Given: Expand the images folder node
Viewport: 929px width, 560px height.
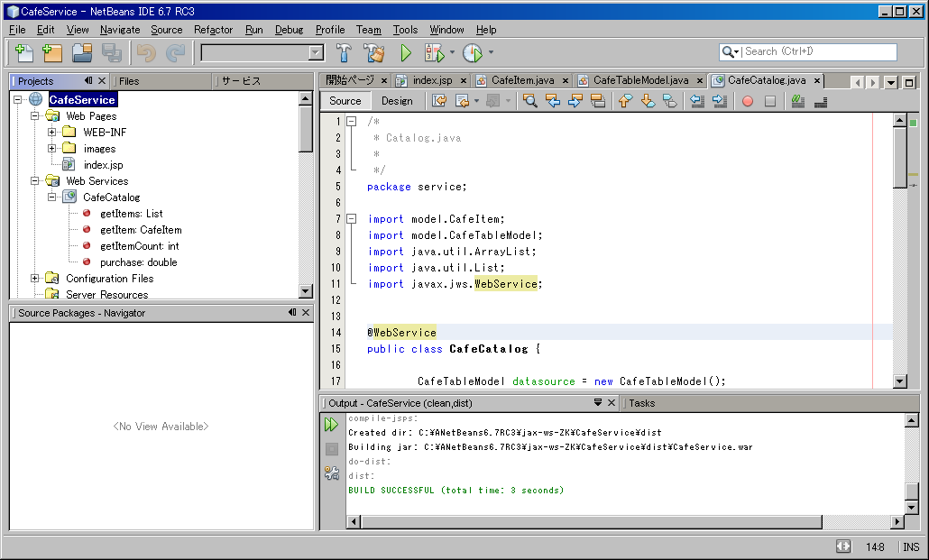Looking at the screenshot, I should (51, 148).
